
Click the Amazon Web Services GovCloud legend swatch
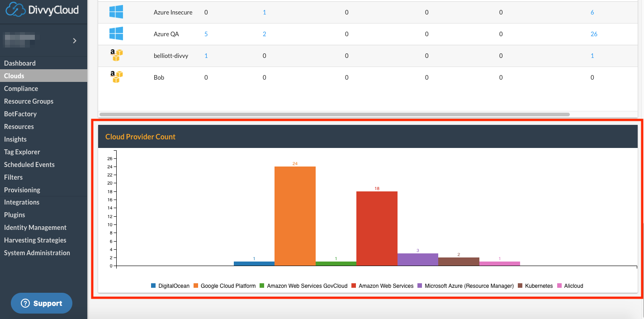pyautogui.click(x=262, y=286)
